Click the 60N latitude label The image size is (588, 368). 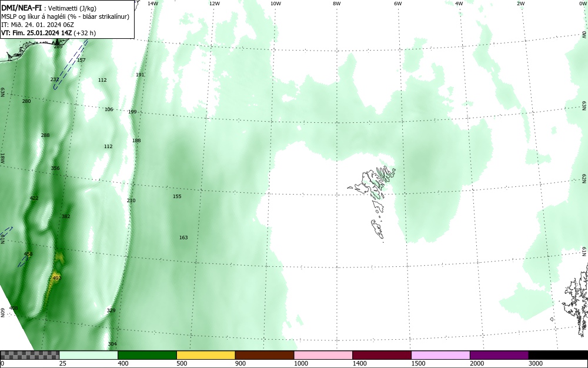click(2, 313)
